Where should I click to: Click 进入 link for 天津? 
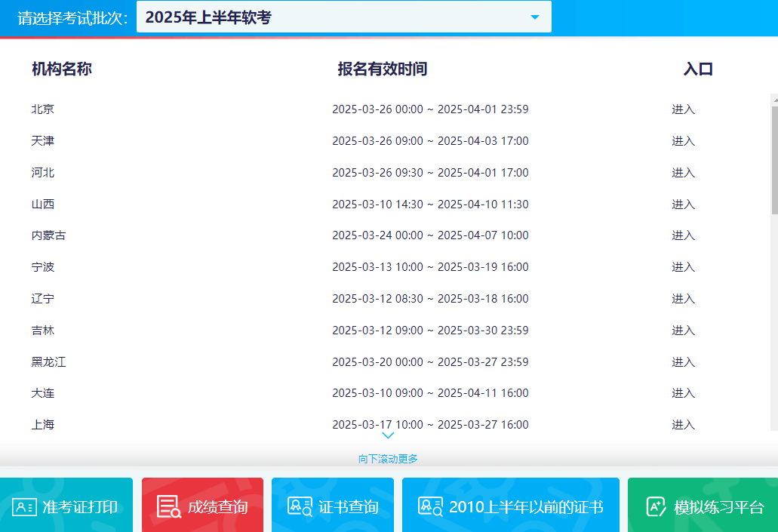click(683, 141)
